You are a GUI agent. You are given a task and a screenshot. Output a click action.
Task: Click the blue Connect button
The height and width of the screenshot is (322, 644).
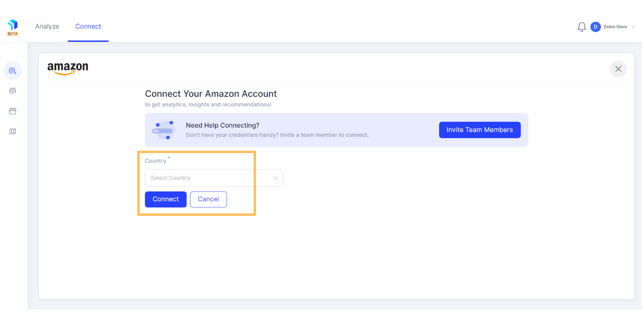pyautogui.click(x=166, y=199)
